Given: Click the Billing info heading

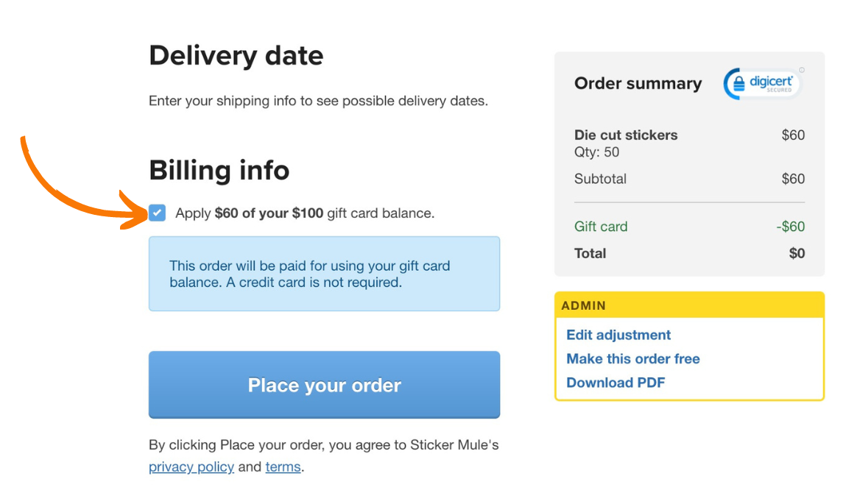Looking at the screenshot, I should click(x=219, y=170).
